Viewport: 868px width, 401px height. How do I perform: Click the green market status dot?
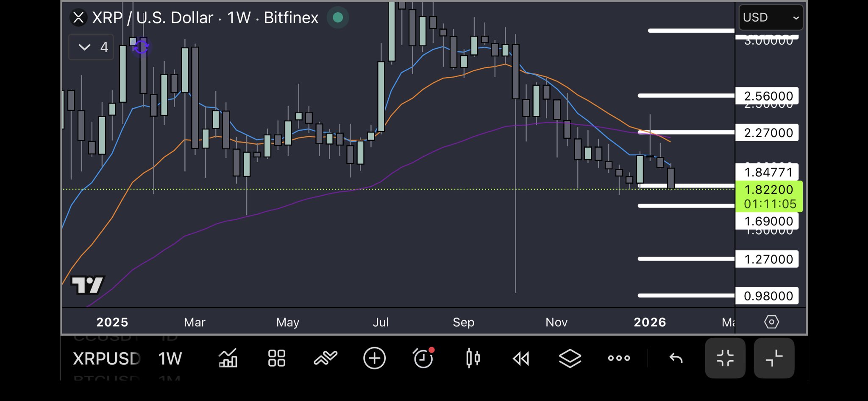[x=337, y=18]
